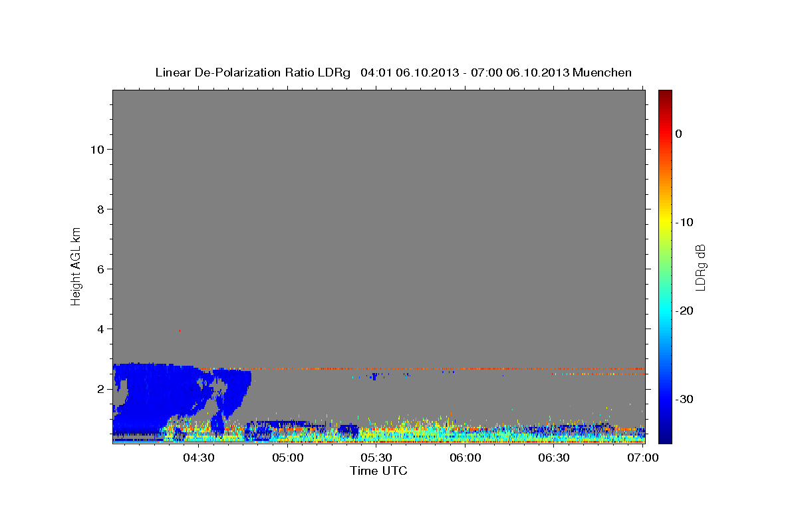Click the height tick label 8
The height and width of the screenshot is (532, 798).
(100, 209)
